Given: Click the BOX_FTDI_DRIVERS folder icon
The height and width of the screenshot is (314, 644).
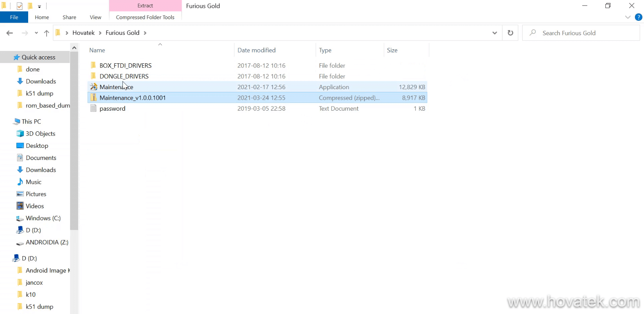Looking at the screenshot, I should pos(94,65).
